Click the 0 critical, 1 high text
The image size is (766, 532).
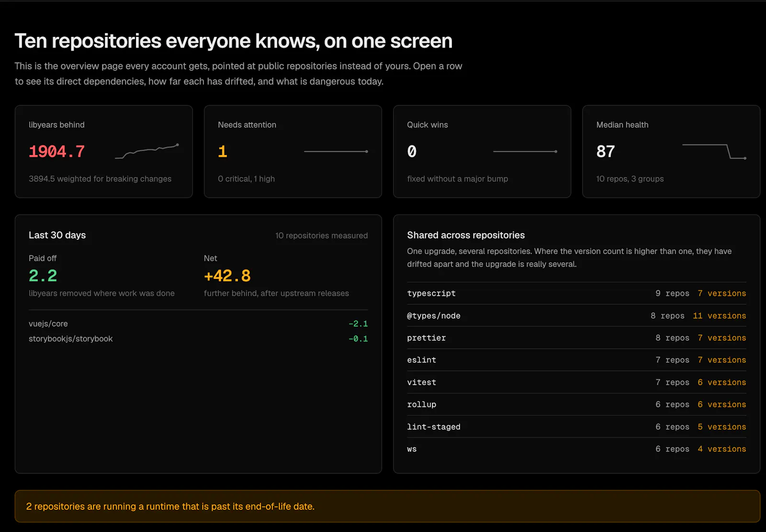[x=246, y=179]
